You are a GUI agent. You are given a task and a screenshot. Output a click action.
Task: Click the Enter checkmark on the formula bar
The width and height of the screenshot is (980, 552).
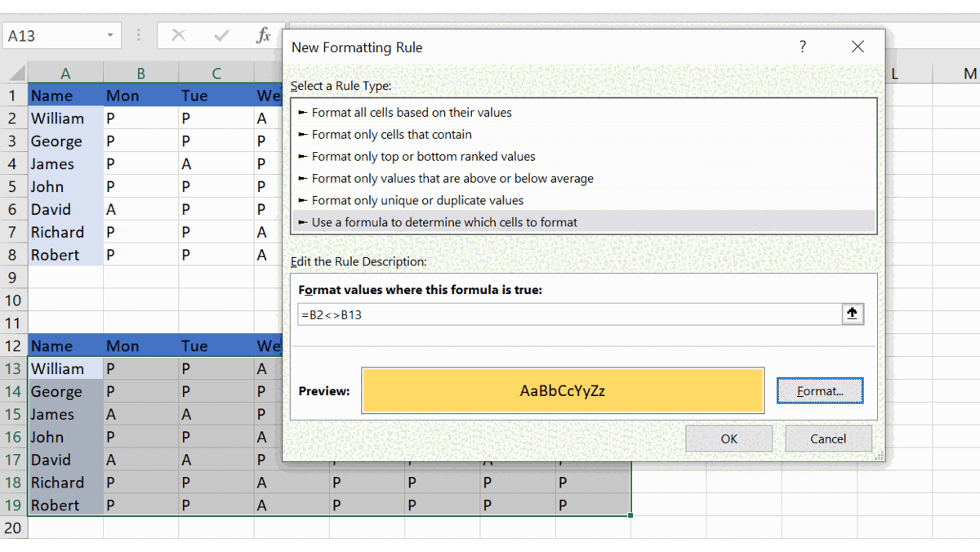(x=220, y=35)
